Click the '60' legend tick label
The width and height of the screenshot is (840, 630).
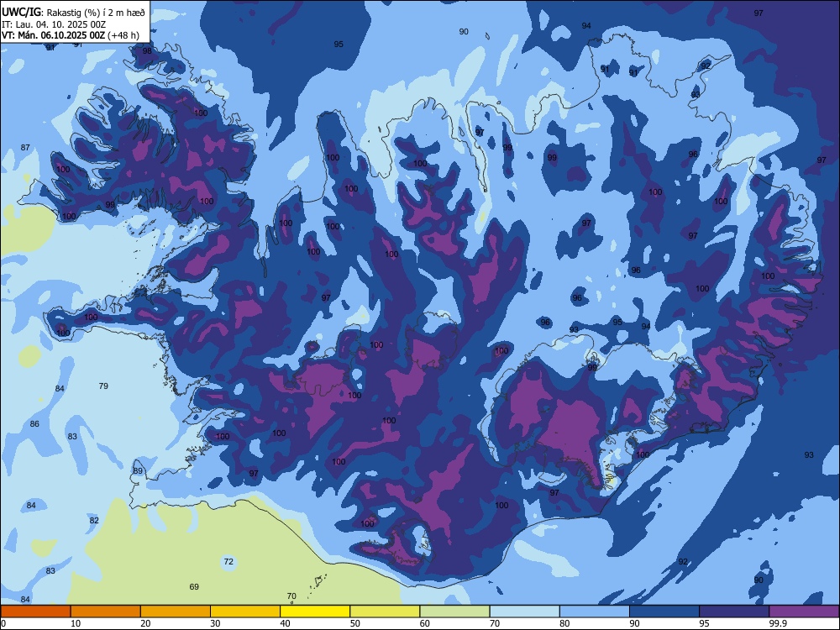425,623
